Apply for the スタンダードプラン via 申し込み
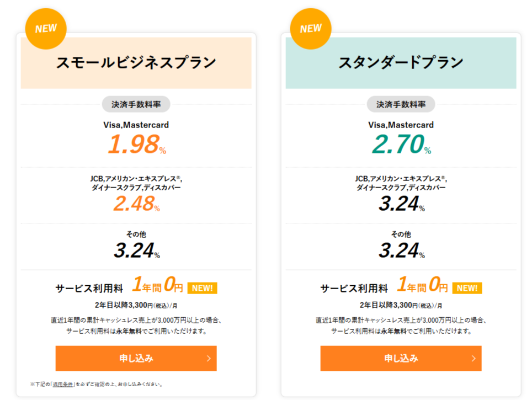 coord(401,359)
